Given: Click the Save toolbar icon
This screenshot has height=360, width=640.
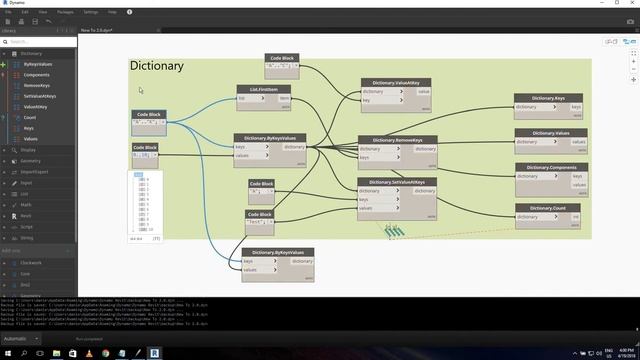Looking at the screenshot, I should coord(35,22).
